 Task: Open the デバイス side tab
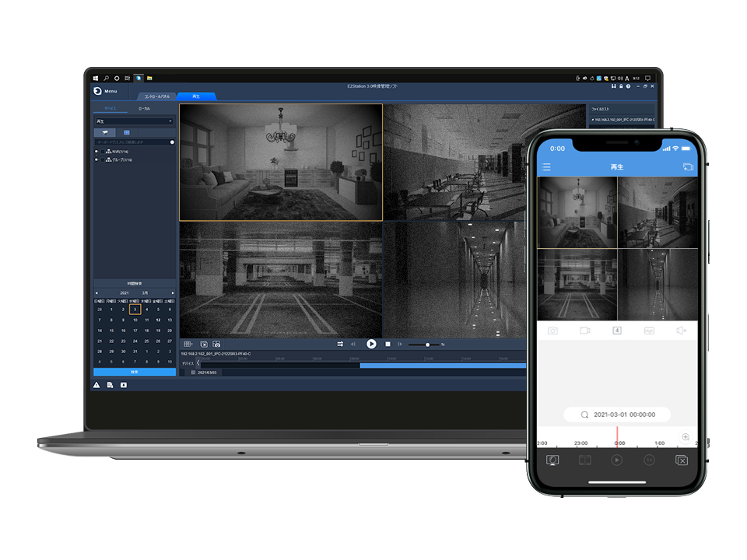110,109
